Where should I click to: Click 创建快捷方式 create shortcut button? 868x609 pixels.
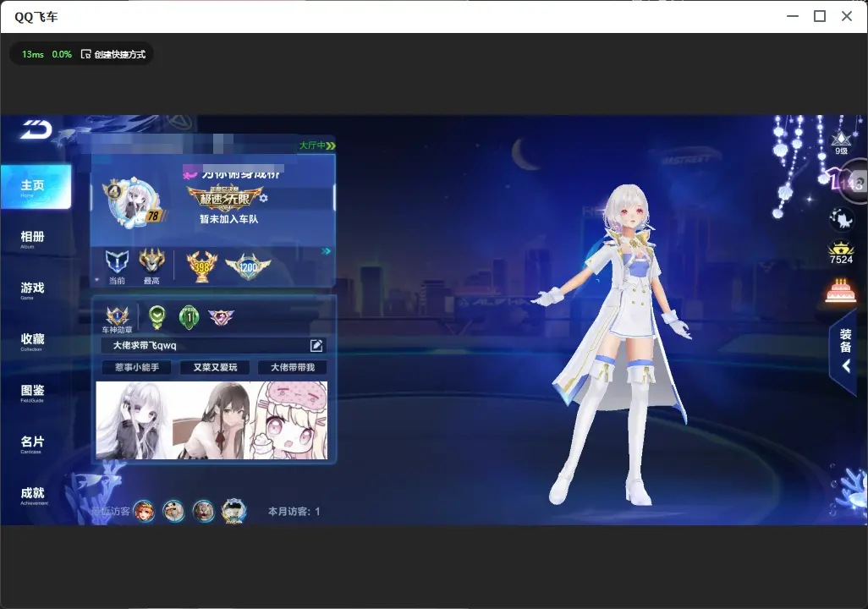(x=113, y=54)
